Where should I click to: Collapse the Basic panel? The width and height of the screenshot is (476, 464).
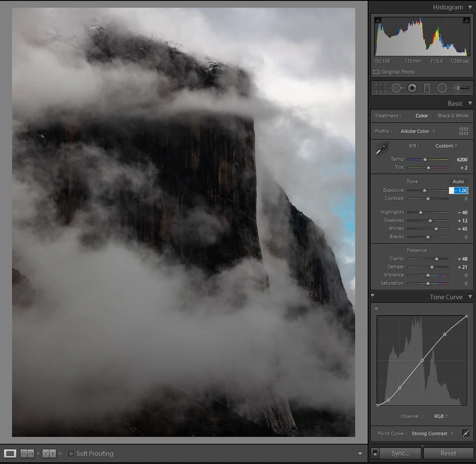click(x=470, y=103)
